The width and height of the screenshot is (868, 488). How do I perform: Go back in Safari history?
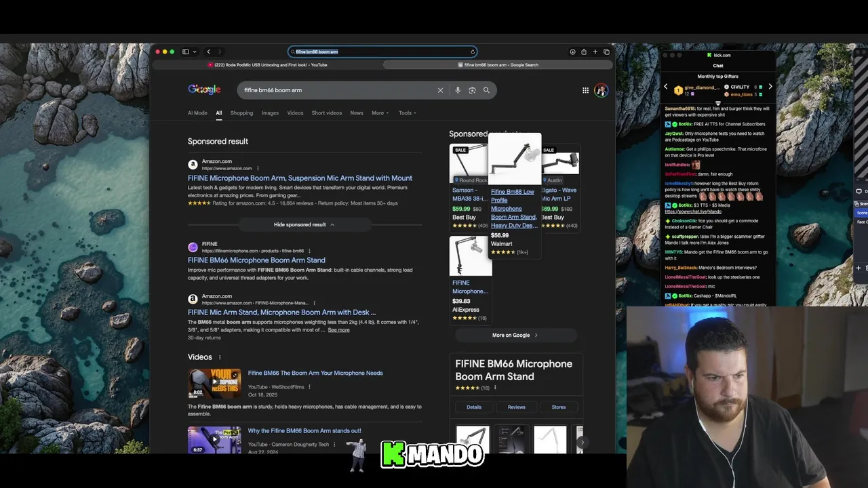coord(209,52)
